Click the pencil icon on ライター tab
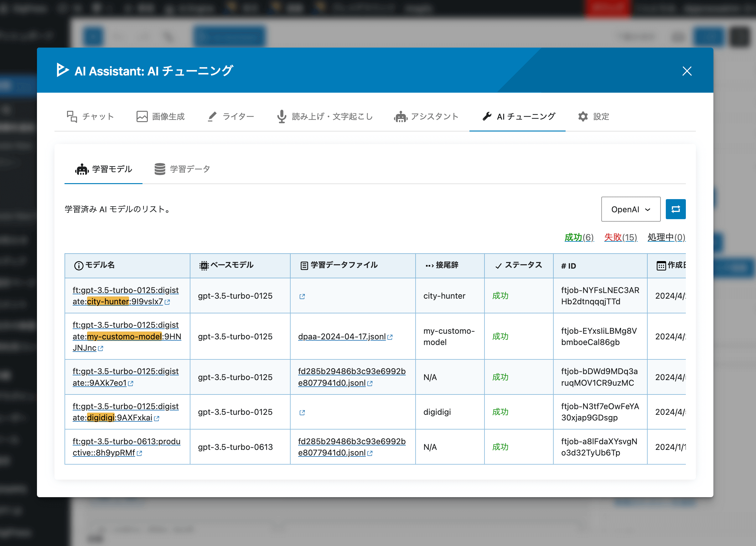This screenshot has height=546, width=756. (212, 116)
